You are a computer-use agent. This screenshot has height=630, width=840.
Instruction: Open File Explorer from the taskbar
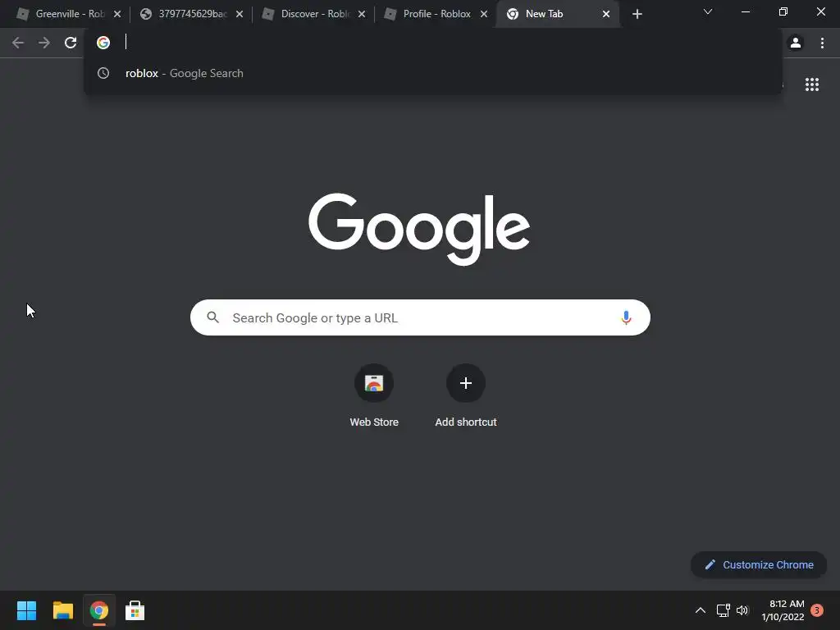[x=62, y=610]
